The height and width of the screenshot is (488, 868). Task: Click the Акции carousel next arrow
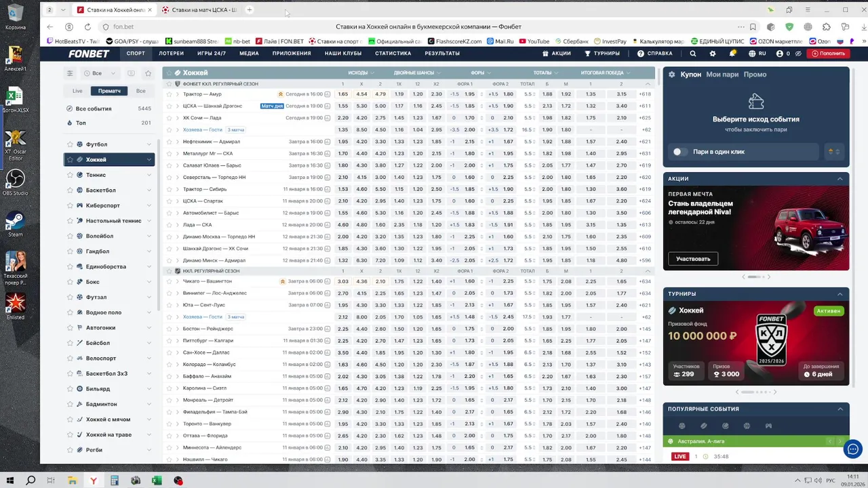[x=770, y=277]
